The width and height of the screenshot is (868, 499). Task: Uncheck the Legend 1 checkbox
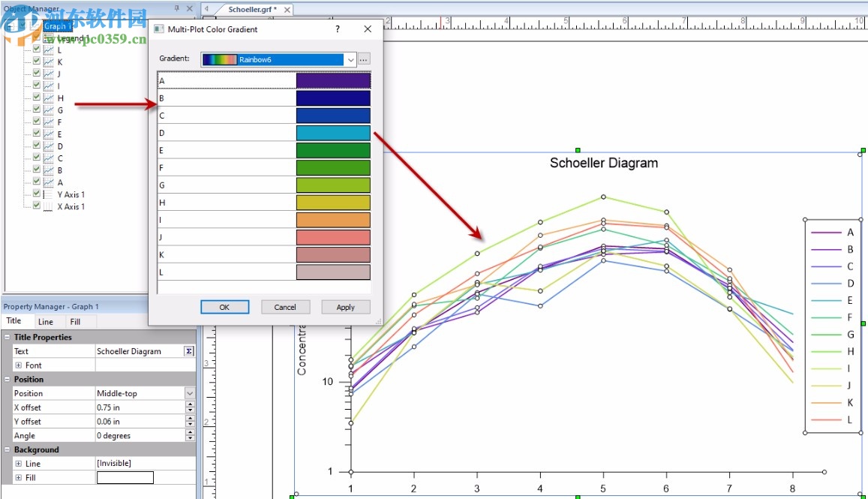click(36, 38)
